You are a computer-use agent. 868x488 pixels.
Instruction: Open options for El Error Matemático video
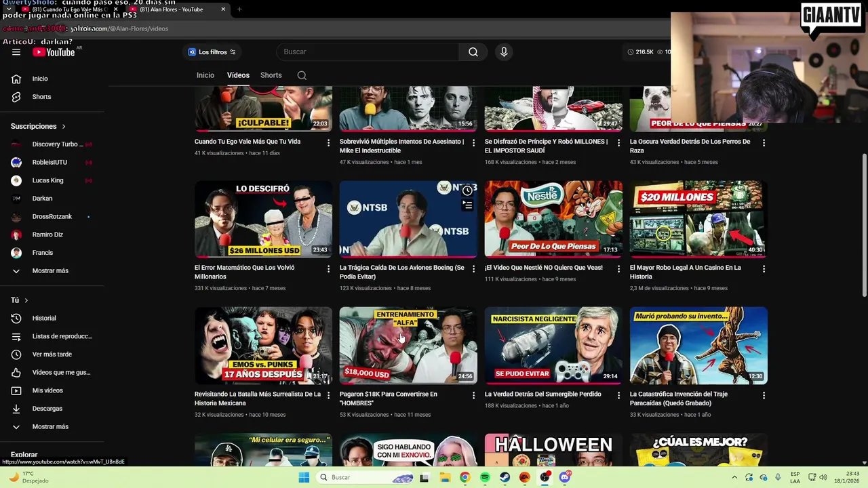[329, 269]
